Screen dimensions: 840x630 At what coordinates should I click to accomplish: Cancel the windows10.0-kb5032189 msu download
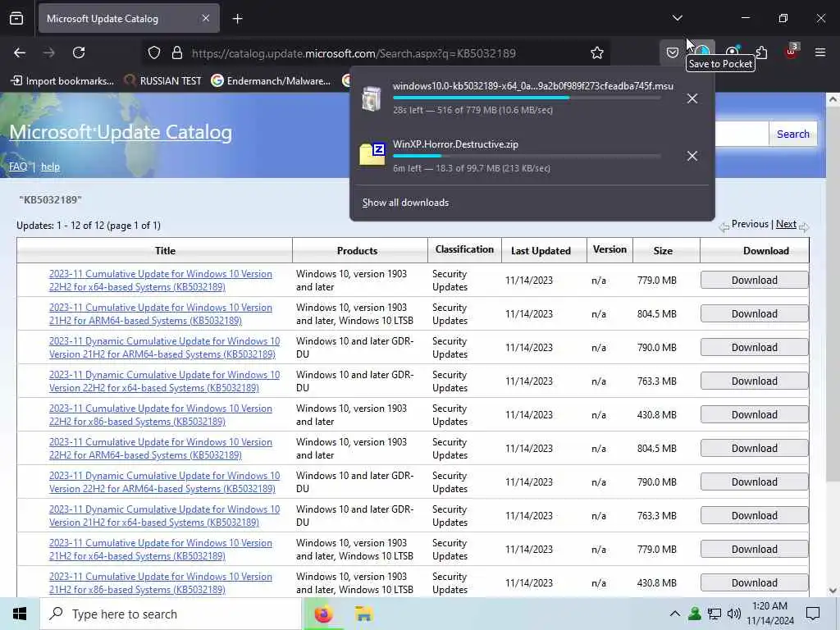click(692, 98)
